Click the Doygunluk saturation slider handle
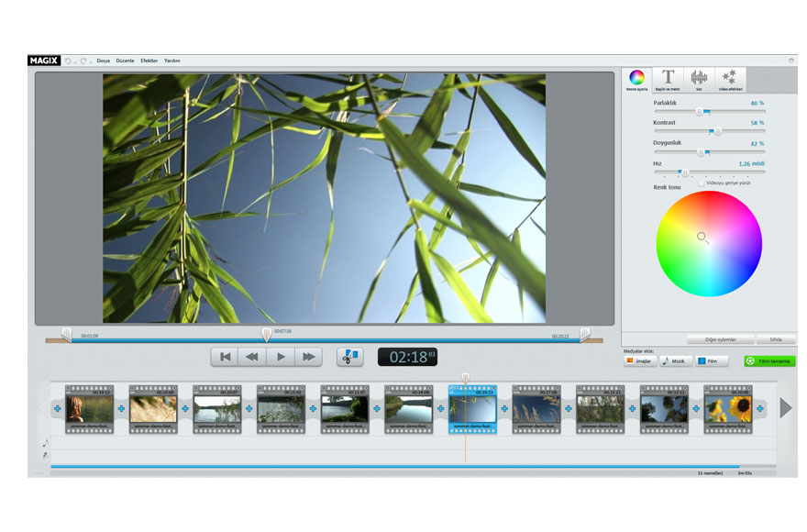This screenshot has width=807, height=532. click(x=701, y=152)
